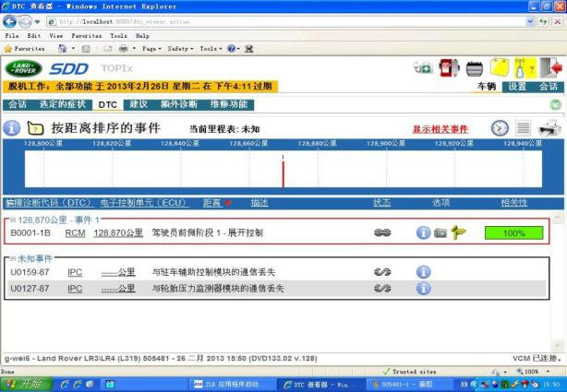The width and height of the screenshot is (567, 392).
Task: Open the Help menu
Action: tap(142, 35)
